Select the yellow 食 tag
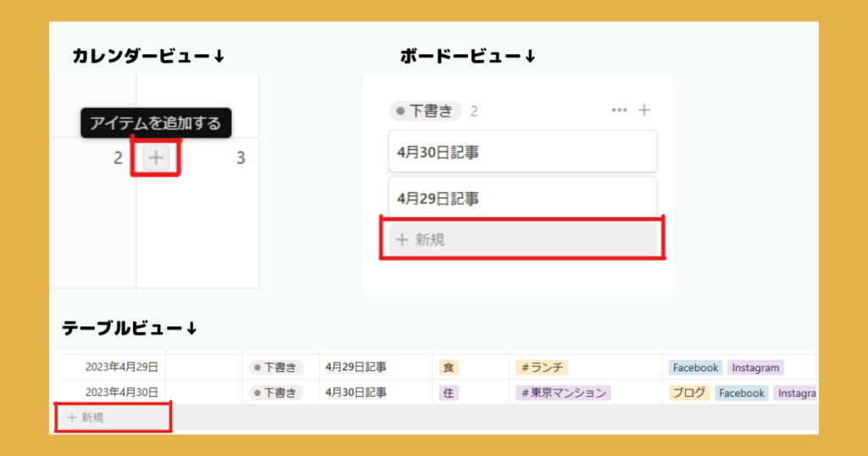 point(448,367)
